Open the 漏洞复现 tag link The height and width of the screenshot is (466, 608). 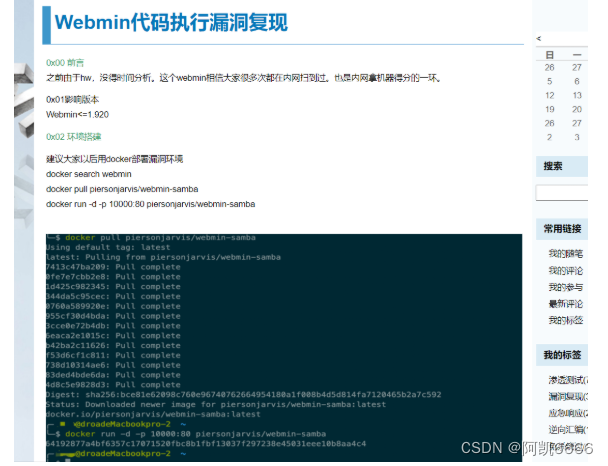(568, 397)
